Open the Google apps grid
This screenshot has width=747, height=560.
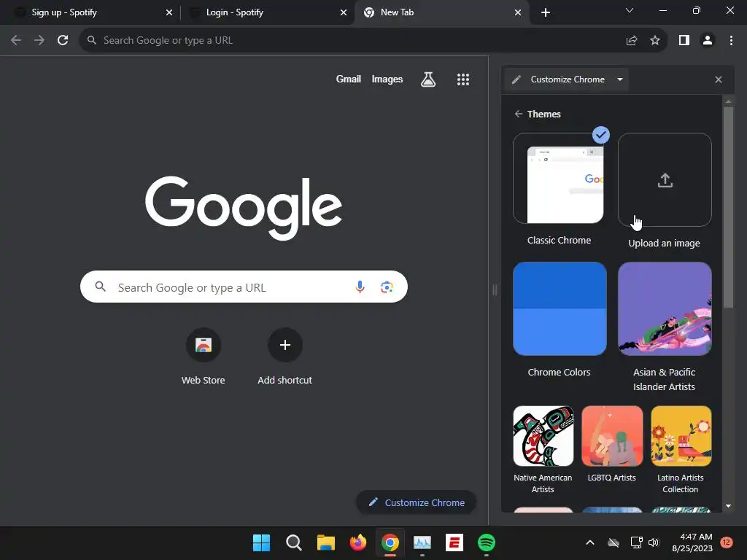pos(463,79)
